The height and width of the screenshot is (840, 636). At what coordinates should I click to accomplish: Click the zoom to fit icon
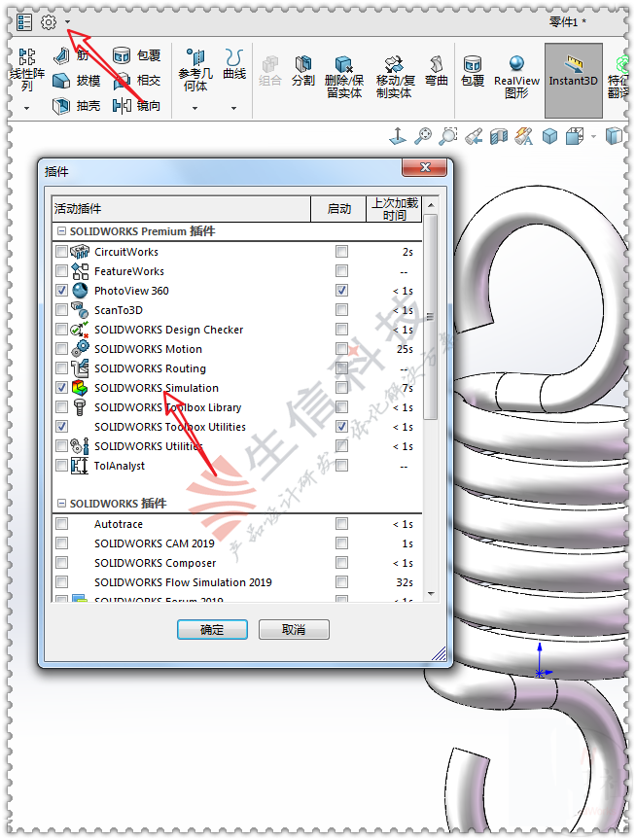[423, 136]
